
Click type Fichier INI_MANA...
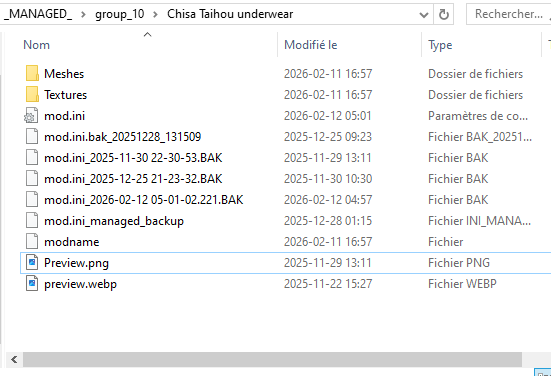pyautogui.click(x=479, y=221)
